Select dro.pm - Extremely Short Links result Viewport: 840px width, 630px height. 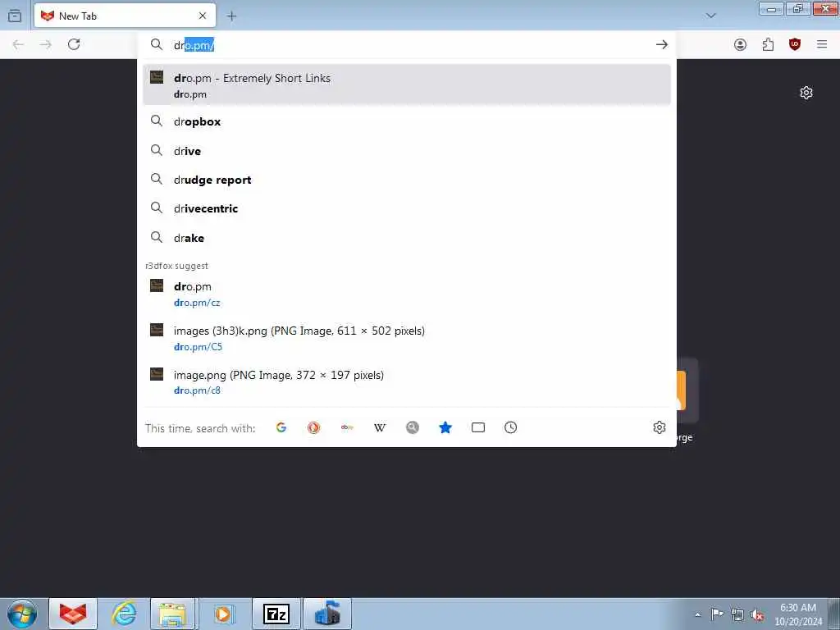point(407,84)
